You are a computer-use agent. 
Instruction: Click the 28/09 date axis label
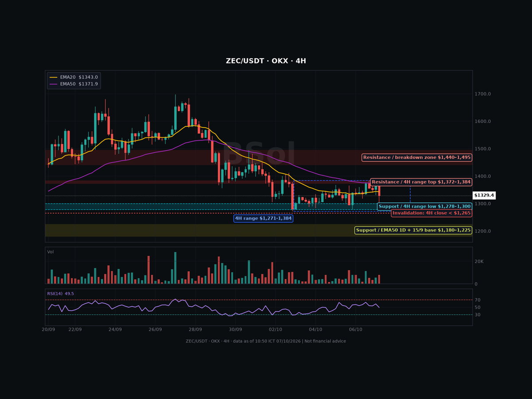tap(195, 330)
